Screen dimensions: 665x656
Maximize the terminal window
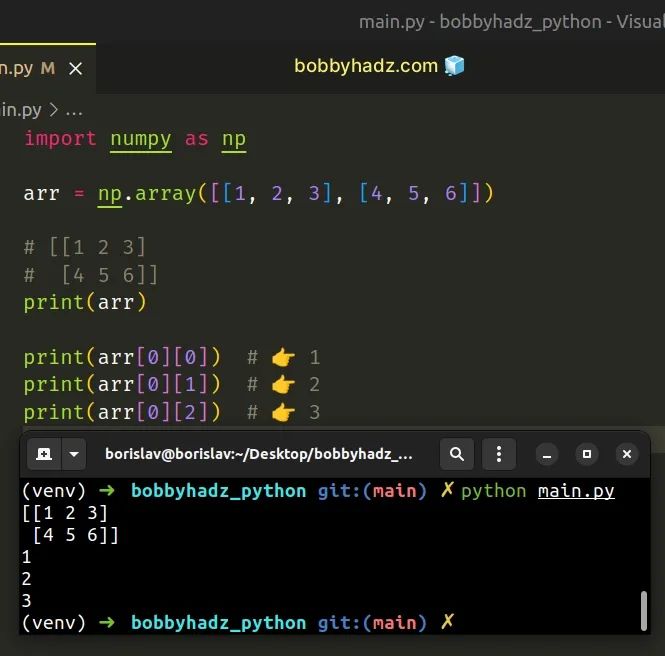tap(587, 454)
